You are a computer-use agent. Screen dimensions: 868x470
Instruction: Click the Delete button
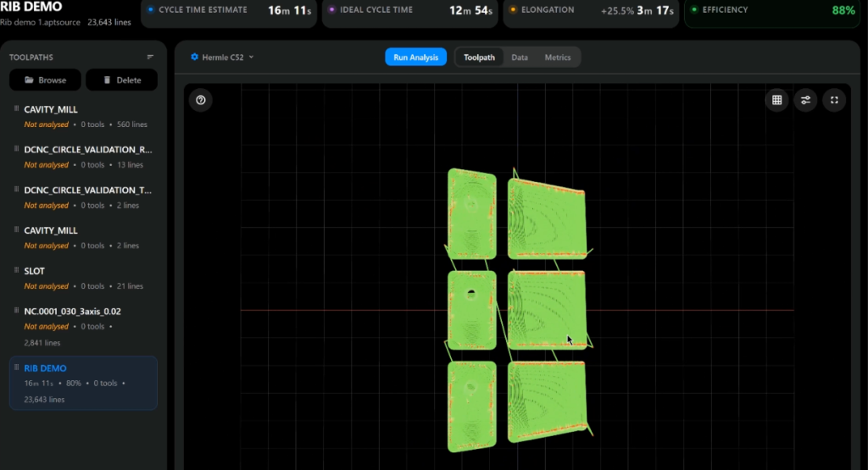122,80
